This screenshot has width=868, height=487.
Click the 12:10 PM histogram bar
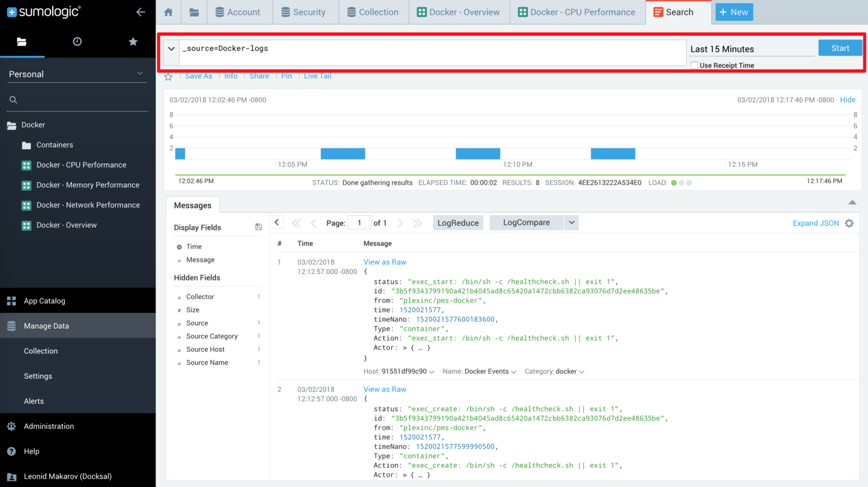[477, 153]
